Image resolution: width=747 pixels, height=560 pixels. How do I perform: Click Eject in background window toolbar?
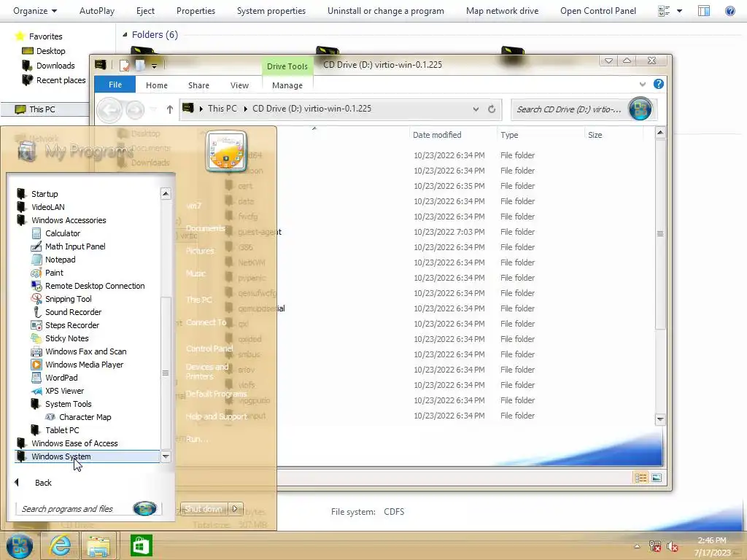click(145, 10)
